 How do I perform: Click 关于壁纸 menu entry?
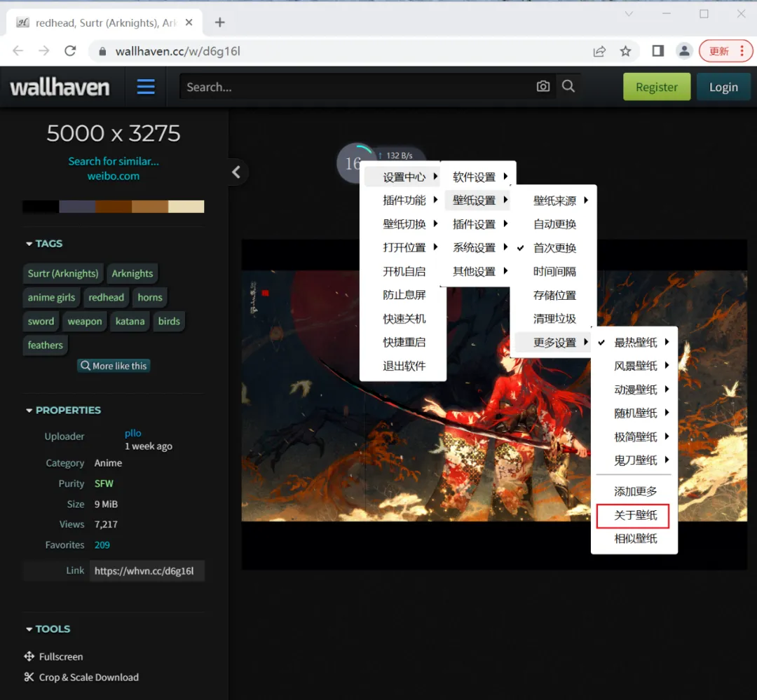[635, 515]
